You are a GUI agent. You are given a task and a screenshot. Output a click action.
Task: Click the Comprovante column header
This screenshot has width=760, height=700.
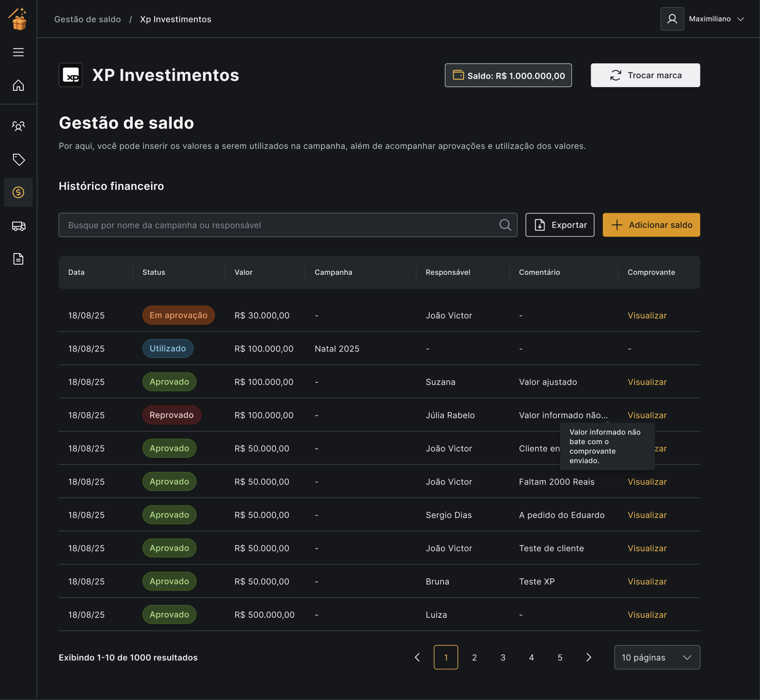point(651,272)
